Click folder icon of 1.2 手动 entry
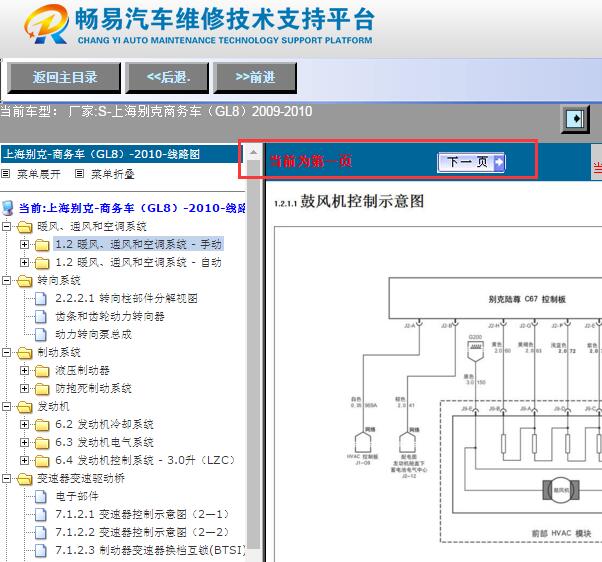 pyautogui.click(x=42, y=245)
